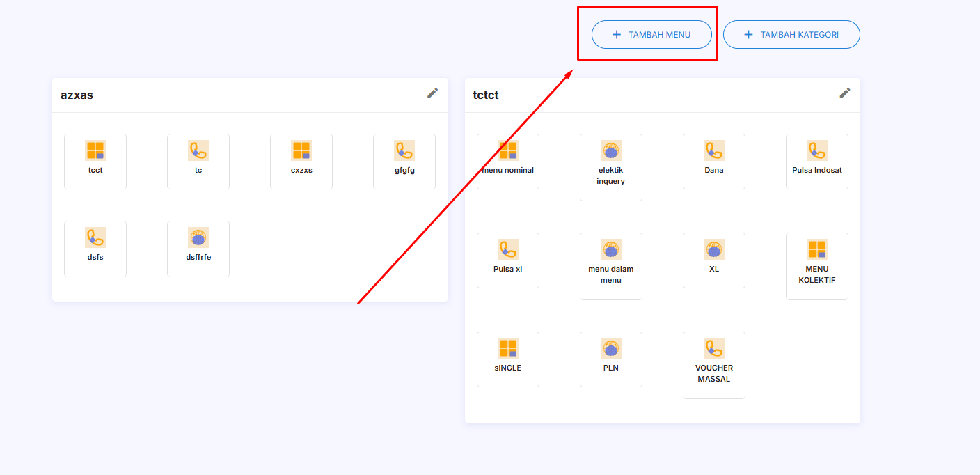Click the Tambah Kategori button
Screen dimensions: 980x475
pos(791,35)
